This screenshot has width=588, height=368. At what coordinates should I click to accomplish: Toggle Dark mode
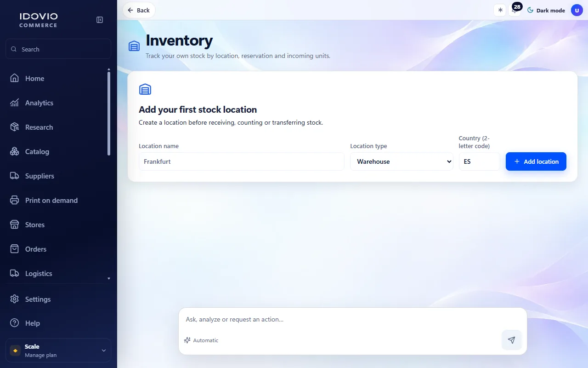coord(546,10)
